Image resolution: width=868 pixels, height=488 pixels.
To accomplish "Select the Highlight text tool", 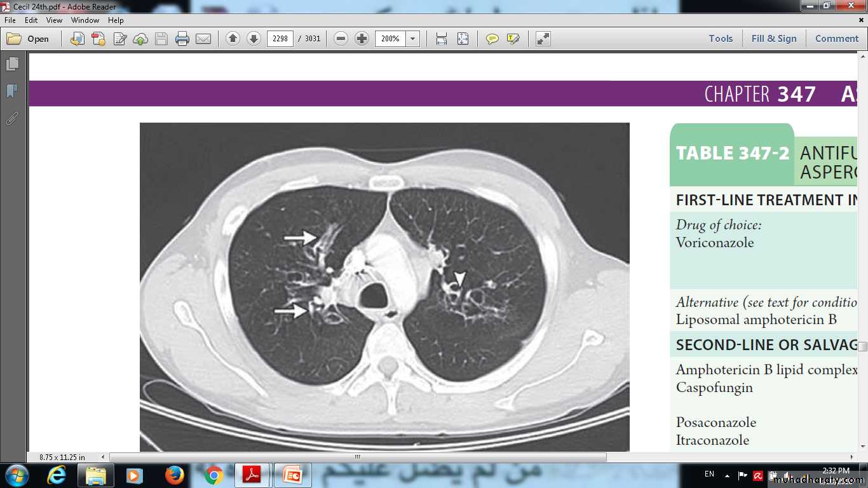I will point(513,39).
